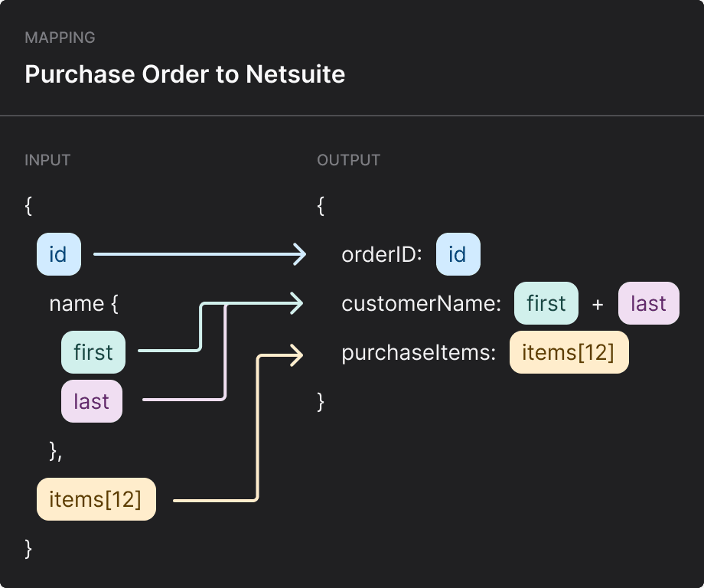Click the arrowhead pointing at orderID
Image resolution: width=704 pixels, height=588 pixels.
click(300, 254)
